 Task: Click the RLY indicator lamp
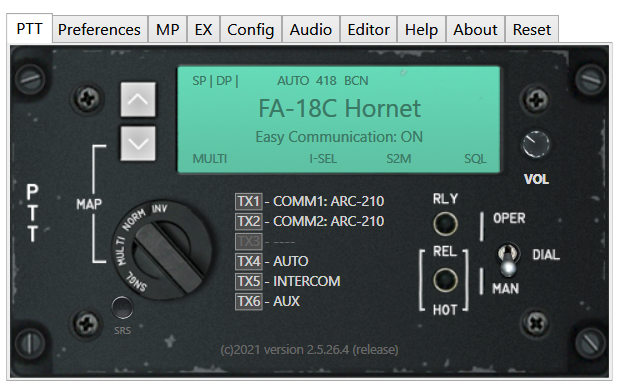[445, 223]
